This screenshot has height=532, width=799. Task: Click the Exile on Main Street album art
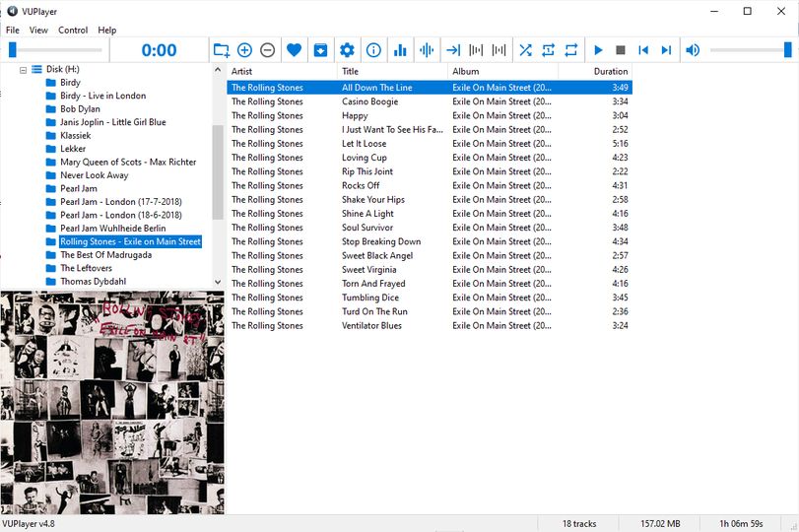112,403
